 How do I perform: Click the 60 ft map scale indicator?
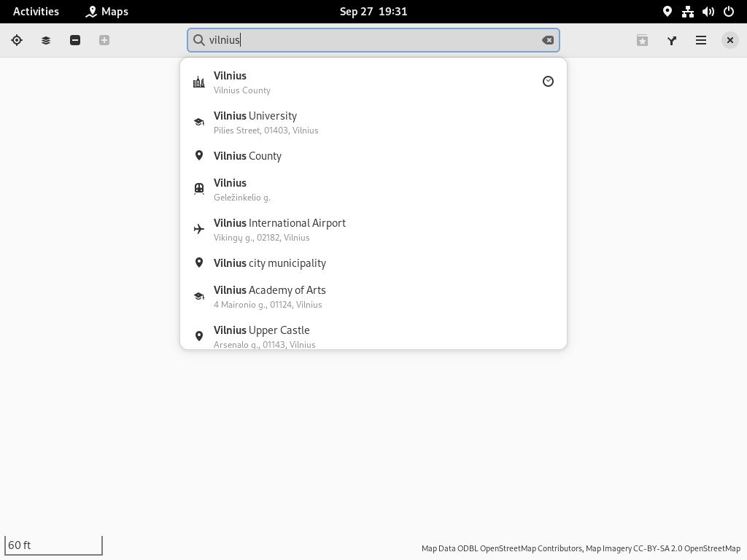tap(53, 545)
